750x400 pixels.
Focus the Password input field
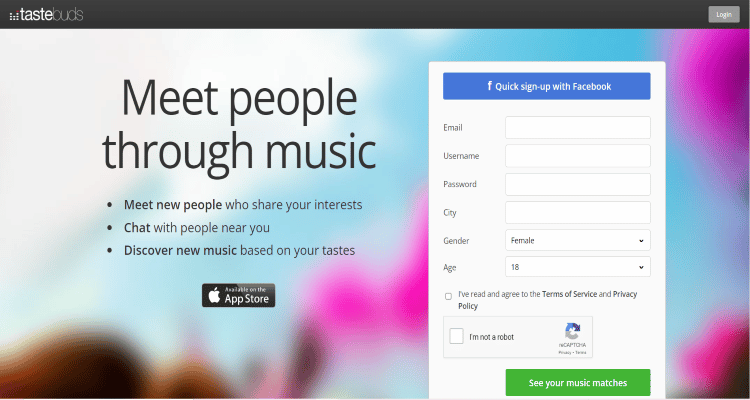coord(577,184)
